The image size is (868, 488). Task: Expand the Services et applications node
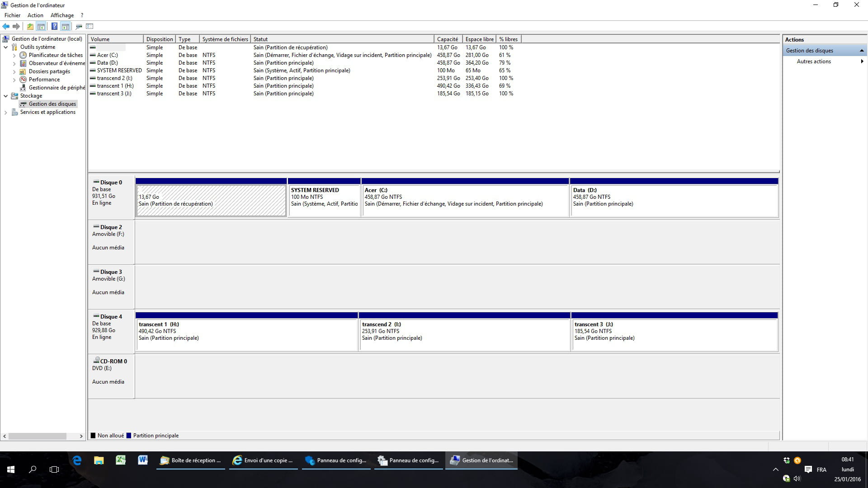[x=6, y=113]
